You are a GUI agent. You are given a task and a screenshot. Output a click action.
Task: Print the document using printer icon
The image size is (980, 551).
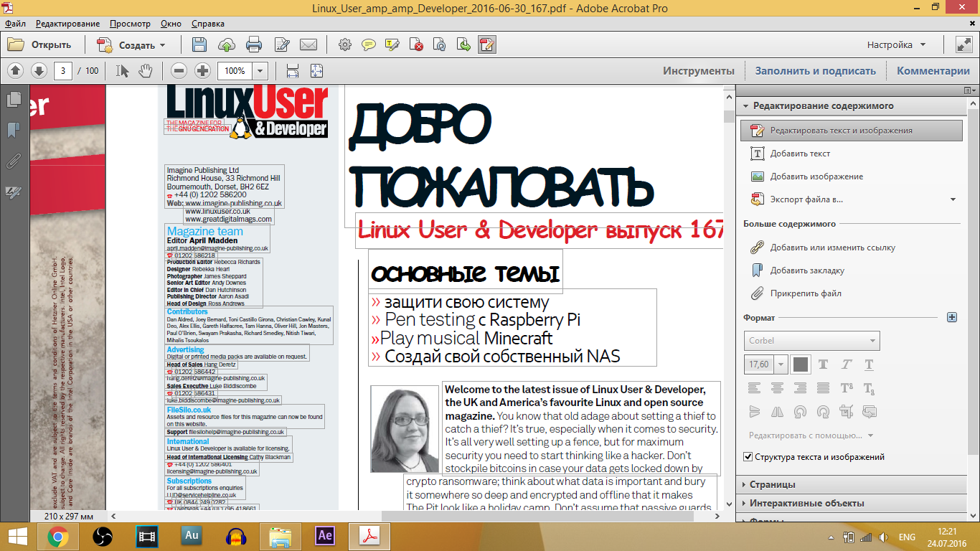(254, 44)
